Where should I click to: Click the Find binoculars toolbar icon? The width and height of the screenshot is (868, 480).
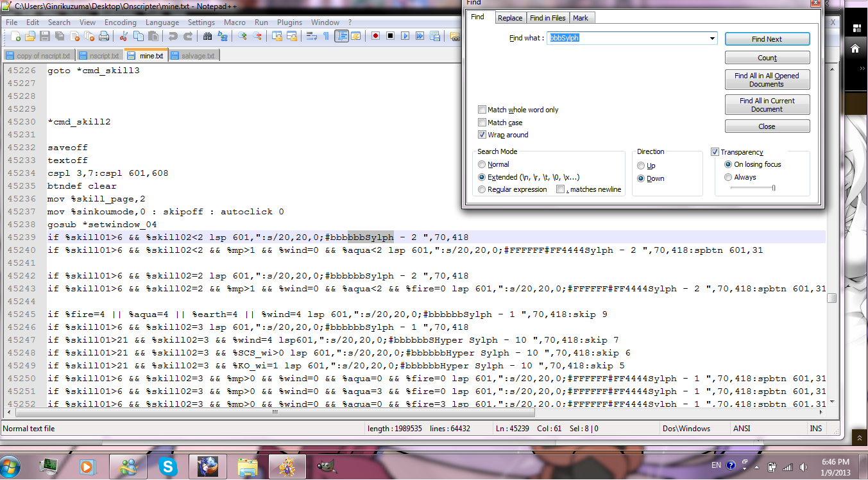click(207, 37)
